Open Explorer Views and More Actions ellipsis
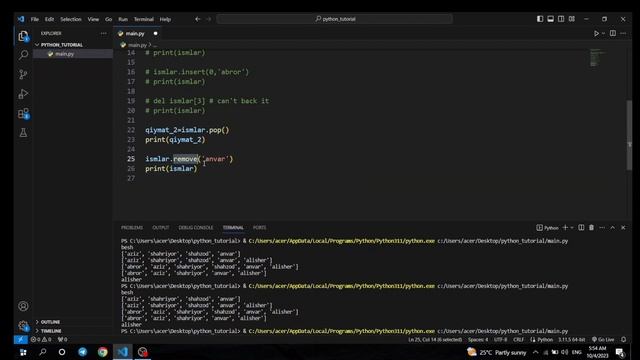Image resolution: width=640 pixels, height=360 pixels. tap(103, 33)
